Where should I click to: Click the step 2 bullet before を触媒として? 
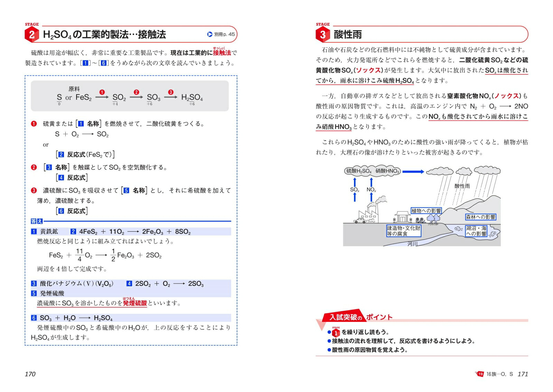[x=34, y=168]
